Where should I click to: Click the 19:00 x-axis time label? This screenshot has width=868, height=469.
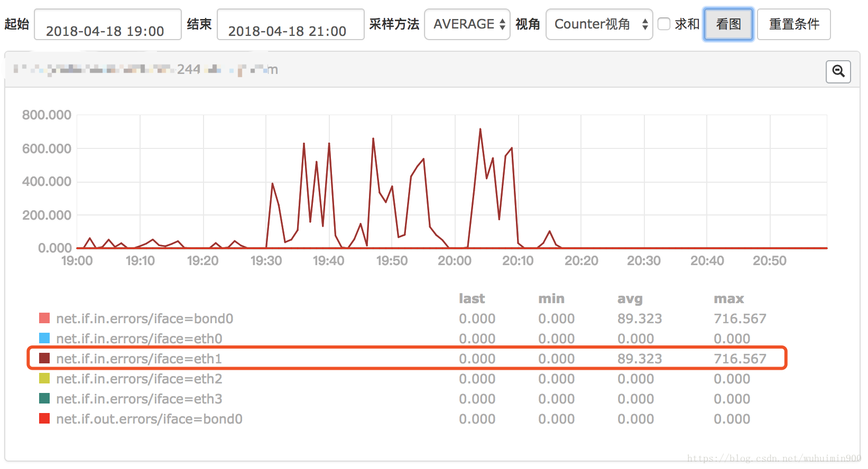pyautogui.click(x=77, y=260)
